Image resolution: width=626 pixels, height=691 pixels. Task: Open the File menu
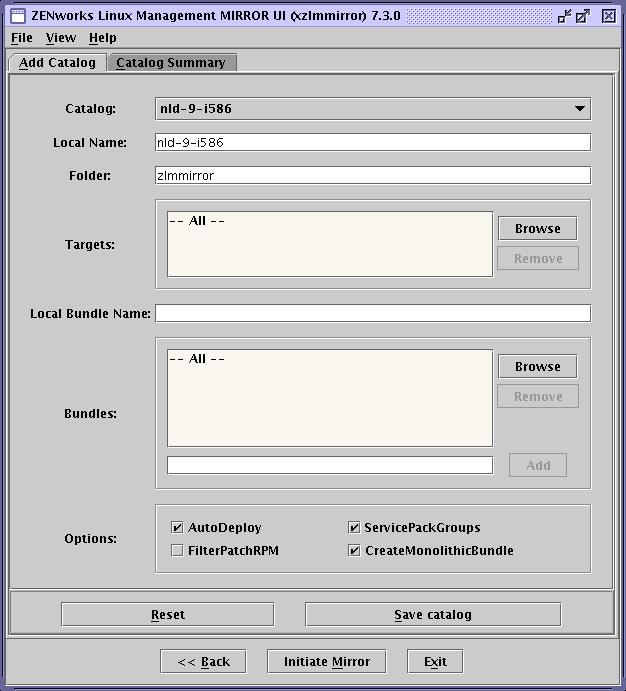click(22, 38)
